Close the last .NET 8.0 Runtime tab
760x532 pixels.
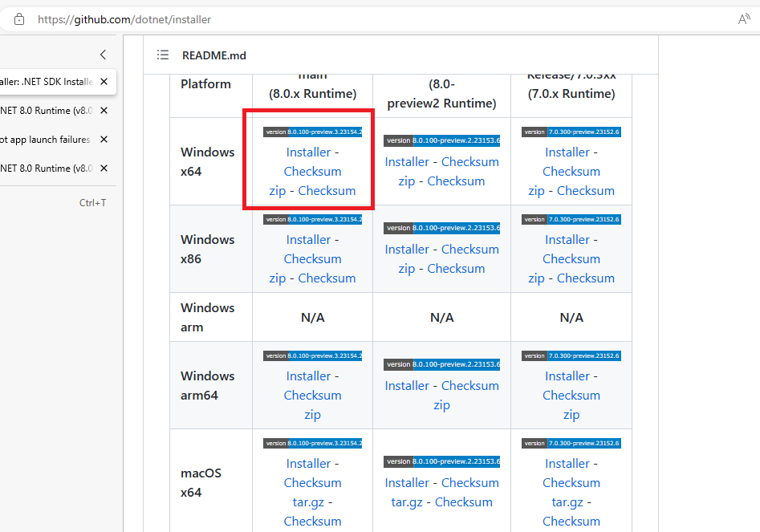click(103, 168)
